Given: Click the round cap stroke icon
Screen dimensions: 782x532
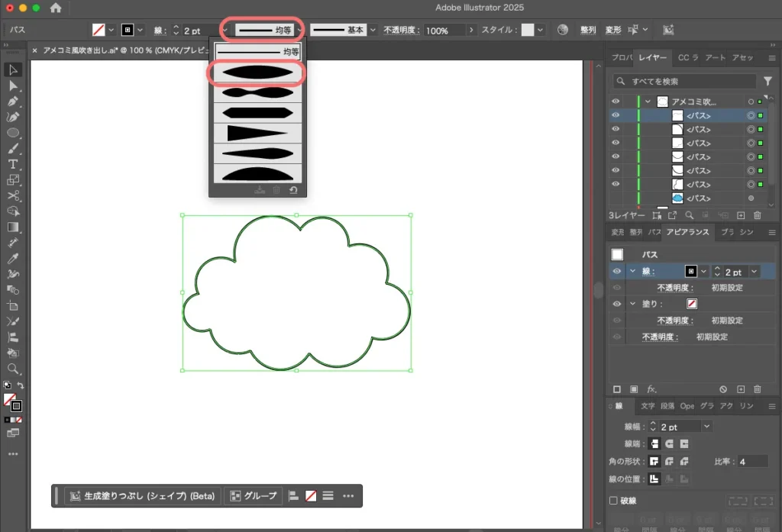Looking at the screenshot, I should [x=669, y=443].
